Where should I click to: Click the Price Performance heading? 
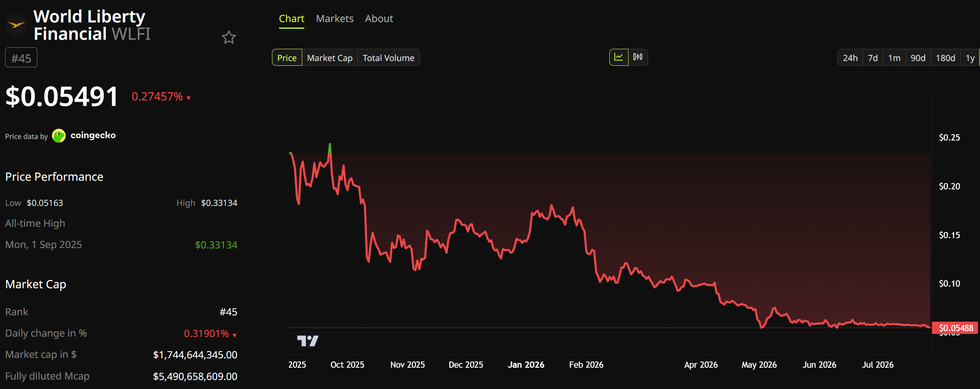tap(54, 177)
